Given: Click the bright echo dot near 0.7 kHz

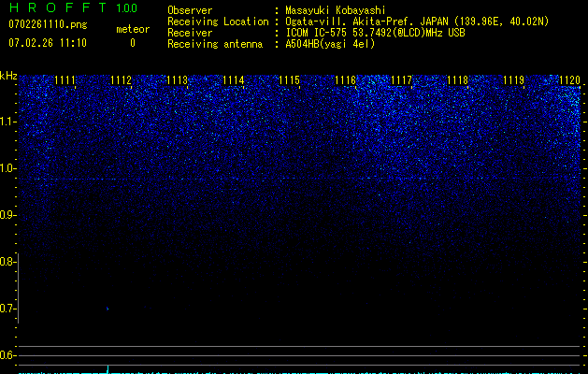Looking at the screenshot, I should pos(108,309).
